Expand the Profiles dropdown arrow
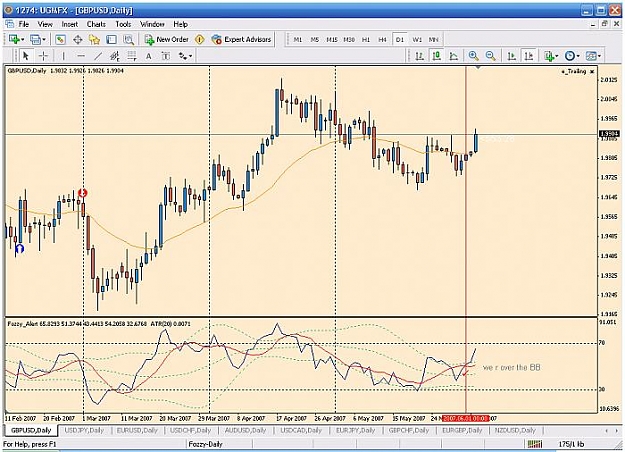 click(44, 39)
